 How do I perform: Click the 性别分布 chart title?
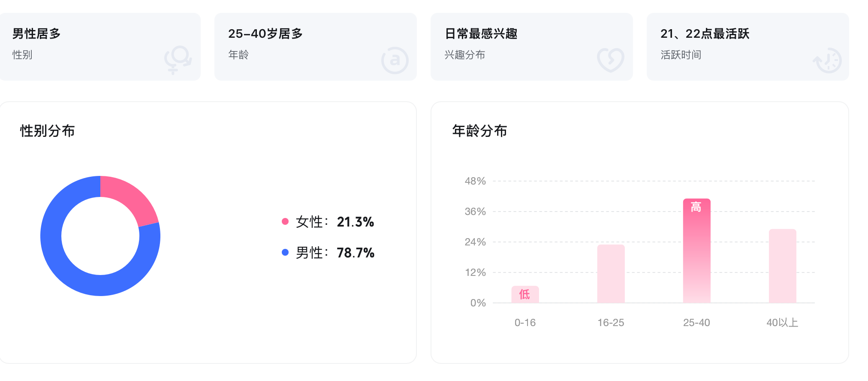pyautogui.click(x=48, y=131)
